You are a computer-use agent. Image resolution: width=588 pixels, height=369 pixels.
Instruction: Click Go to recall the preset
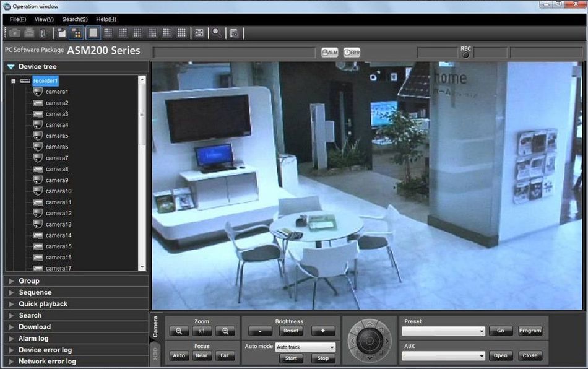coord(500,331)
